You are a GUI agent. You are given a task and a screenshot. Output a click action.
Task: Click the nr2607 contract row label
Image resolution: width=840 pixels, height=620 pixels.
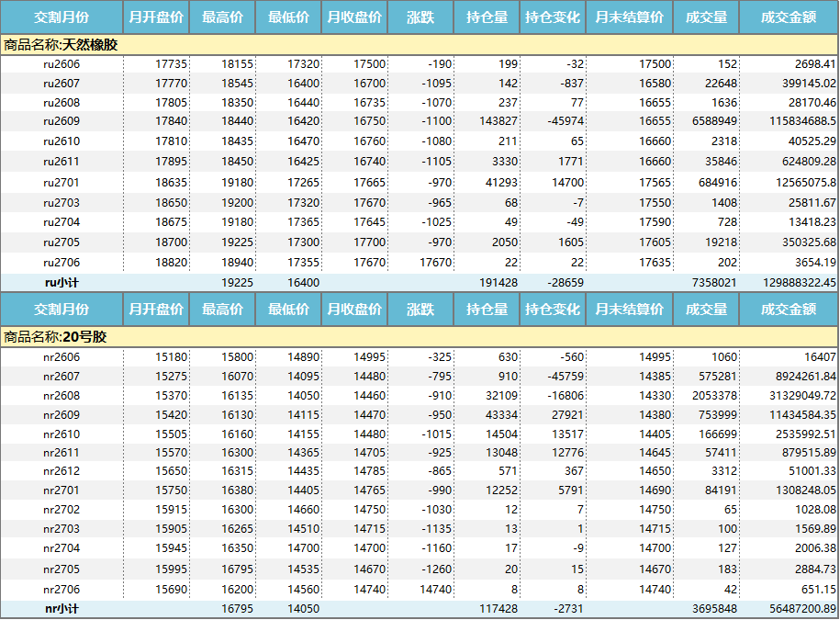tap(62, 377)
